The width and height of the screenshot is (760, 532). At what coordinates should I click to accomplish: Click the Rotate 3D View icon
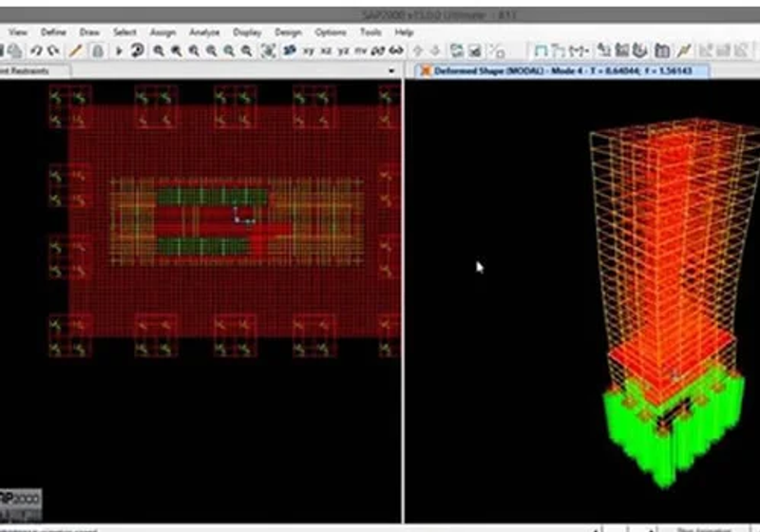[x=378, y=50]
